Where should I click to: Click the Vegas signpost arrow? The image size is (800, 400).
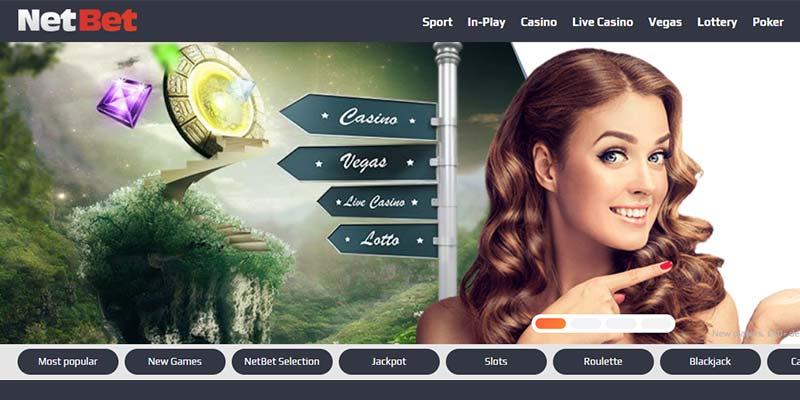[x=358, y=163]
